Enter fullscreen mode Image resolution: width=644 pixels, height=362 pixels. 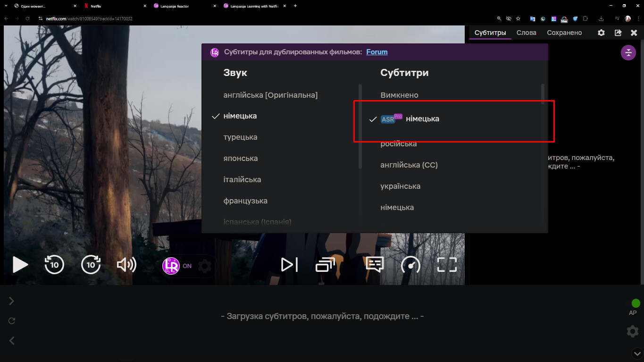(x=447, y=265)
